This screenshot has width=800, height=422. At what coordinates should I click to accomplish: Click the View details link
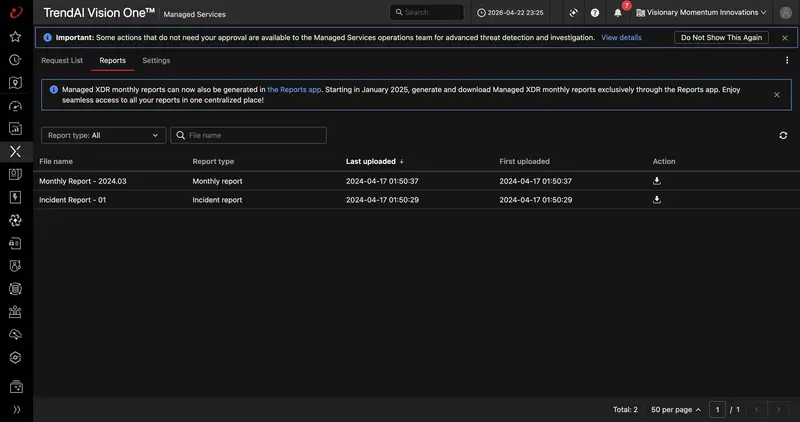point(621,37)
